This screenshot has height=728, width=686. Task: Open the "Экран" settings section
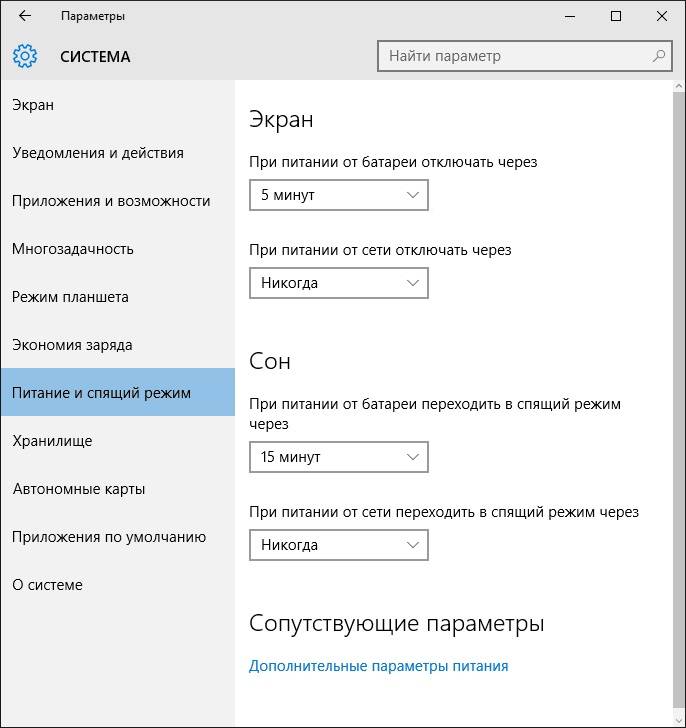(x=33, y=105)
